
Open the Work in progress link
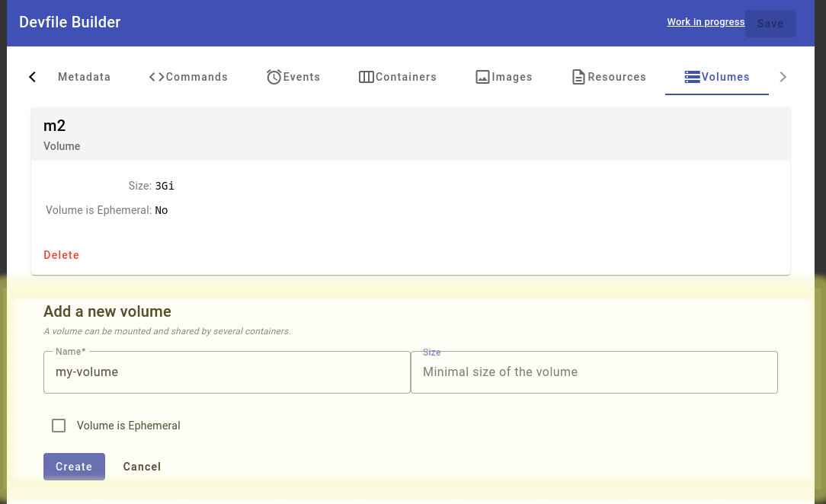706,22
